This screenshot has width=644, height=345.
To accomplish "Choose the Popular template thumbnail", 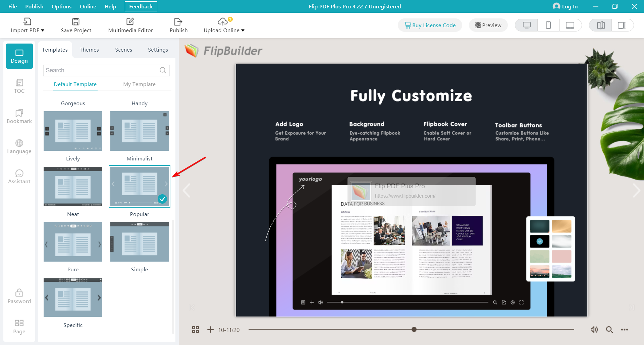I will tap(140, 186).
